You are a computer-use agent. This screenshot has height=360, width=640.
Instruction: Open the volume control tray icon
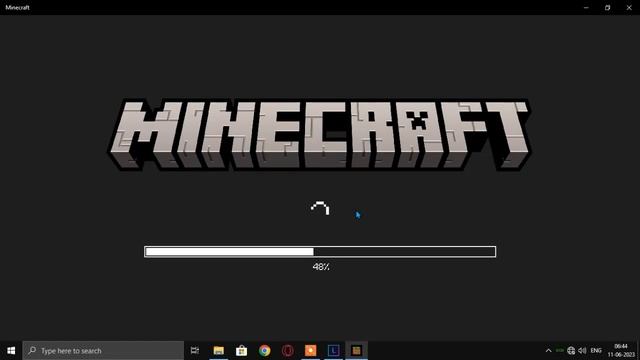point(582,351)
